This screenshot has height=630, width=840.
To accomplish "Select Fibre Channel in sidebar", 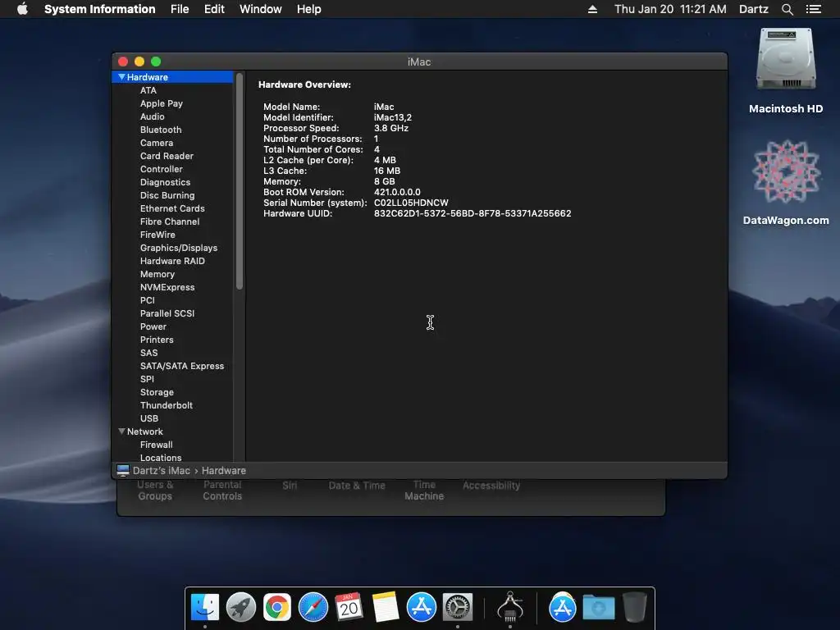I will (x=170, y=221).
